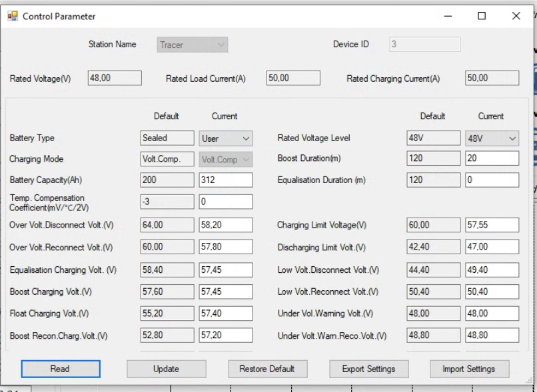Click Restore Default button
Image resolution: width=537 pixels, height=392 pixels.
coord(267,369)
